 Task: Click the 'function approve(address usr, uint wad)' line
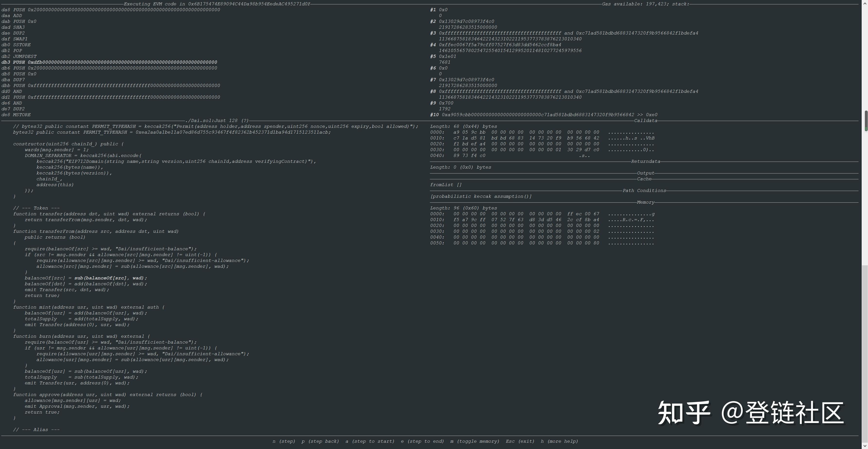point(108,395)
